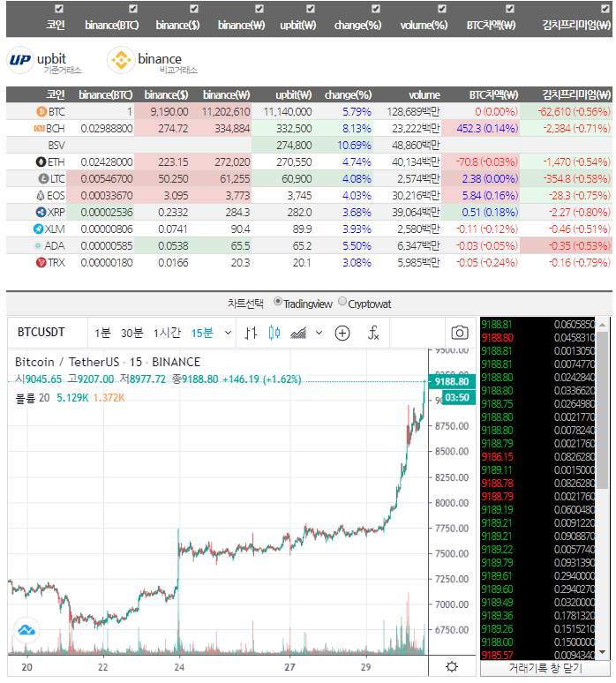Click the XRP coin icon

tap(41, 212)
